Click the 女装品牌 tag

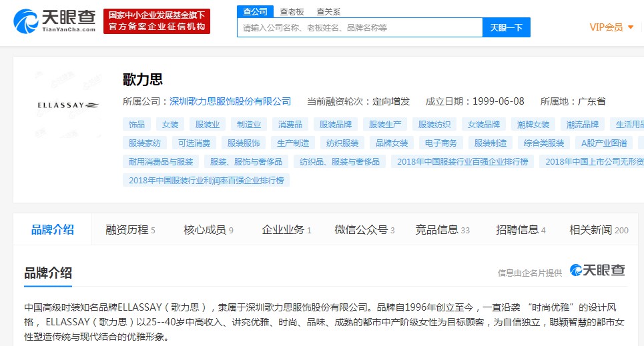click(483, 125)
